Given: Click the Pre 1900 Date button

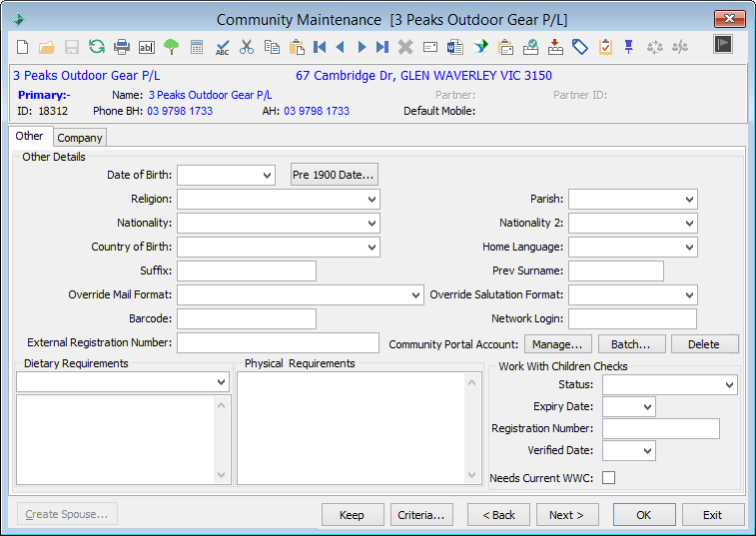Looking at the screenshot, I should pyautogui.click(x=335, y=175).
